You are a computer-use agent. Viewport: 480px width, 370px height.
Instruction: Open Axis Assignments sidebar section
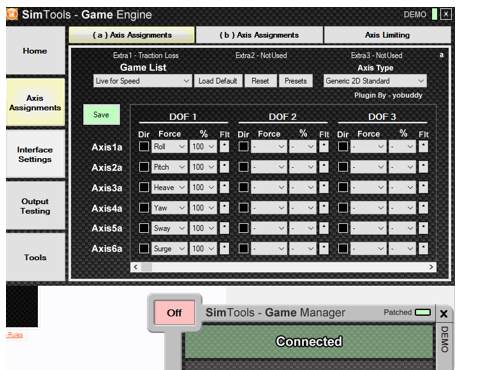click(35, 103)
